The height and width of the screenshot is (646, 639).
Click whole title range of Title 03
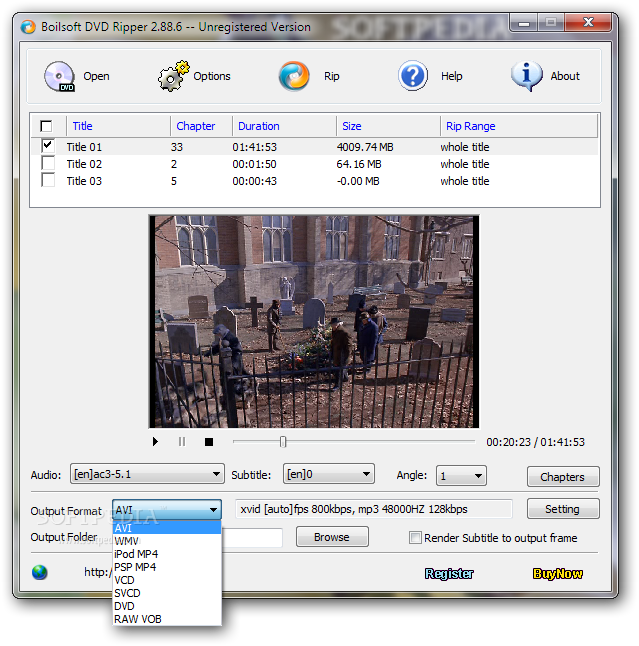(x=465, y=181)
